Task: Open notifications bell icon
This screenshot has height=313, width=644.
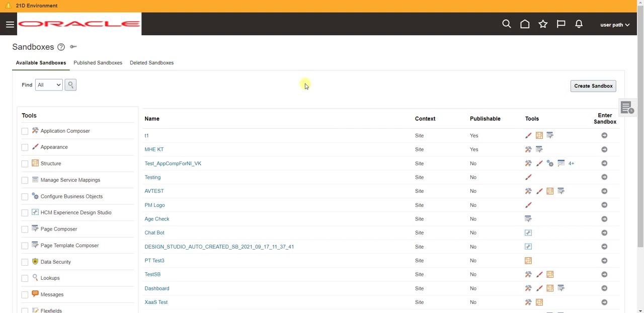Action: [x=579, y=24]
